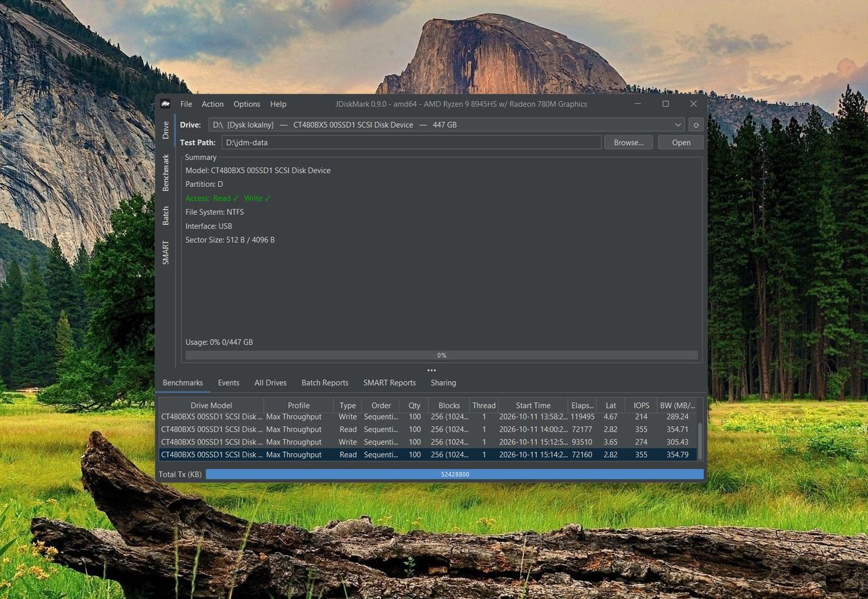
Task: Click the 'Interface: USB' summary line
Action: pyautogui.click(x=209, y=226)
